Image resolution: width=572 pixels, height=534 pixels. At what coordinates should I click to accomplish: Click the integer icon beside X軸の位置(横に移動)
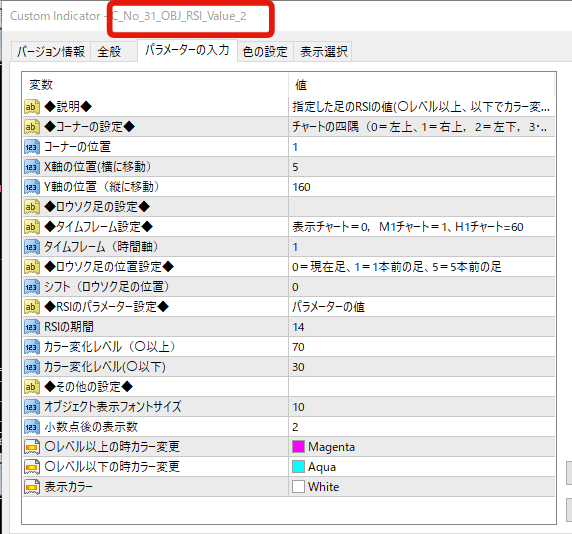pyautogui.click(x=32, y=167)
